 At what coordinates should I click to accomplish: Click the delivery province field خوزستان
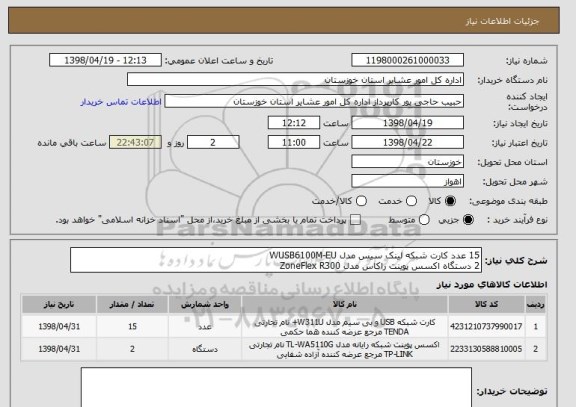pos(407,162)
